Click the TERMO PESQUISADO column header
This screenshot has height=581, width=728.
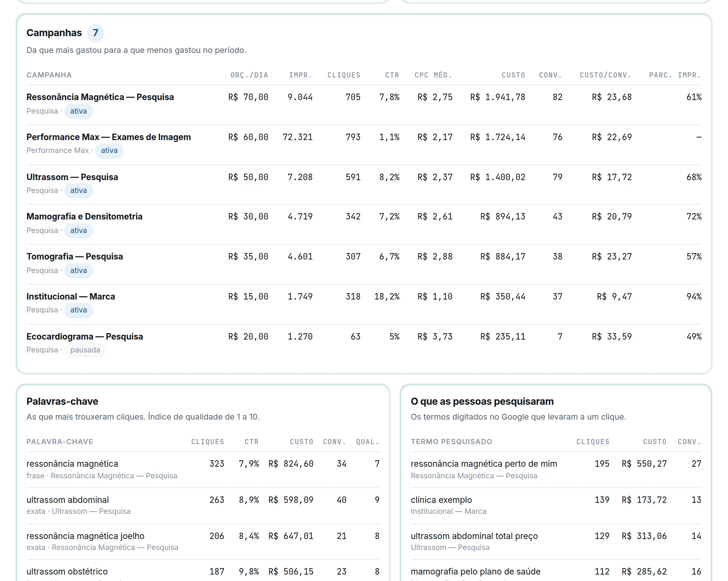coord(451,442)
